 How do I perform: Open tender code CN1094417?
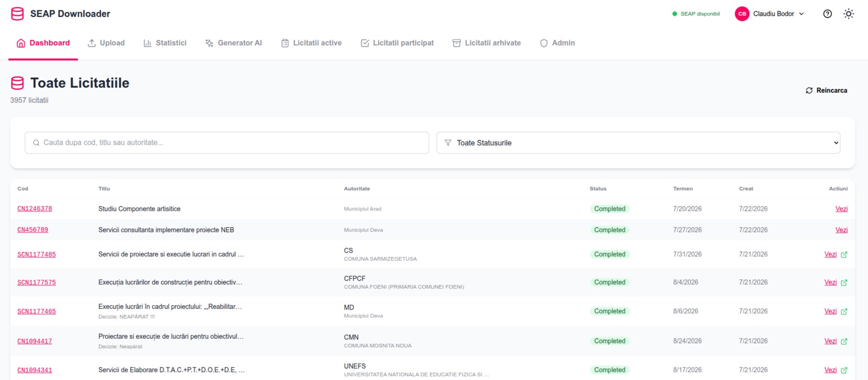pos(35,341)
